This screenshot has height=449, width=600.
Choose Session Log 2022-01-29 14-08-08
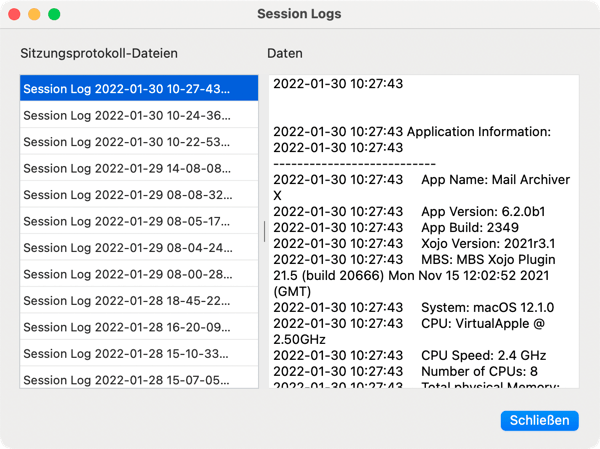coord(137,168)
